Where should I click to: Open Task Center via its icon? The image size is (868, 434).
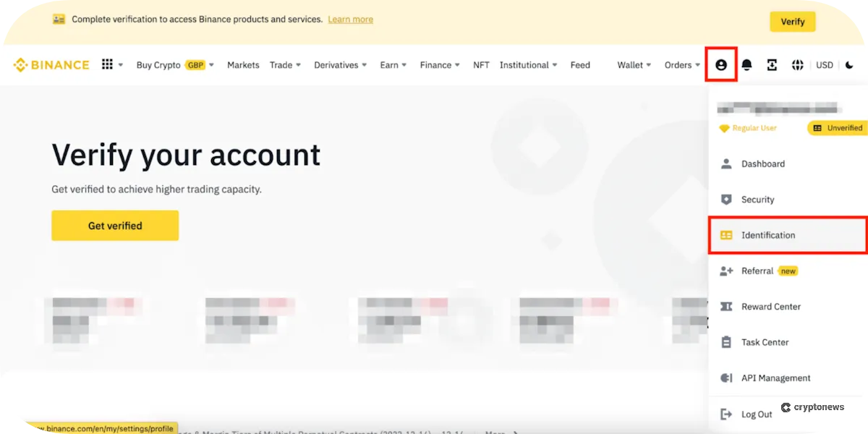pos(724,342)
